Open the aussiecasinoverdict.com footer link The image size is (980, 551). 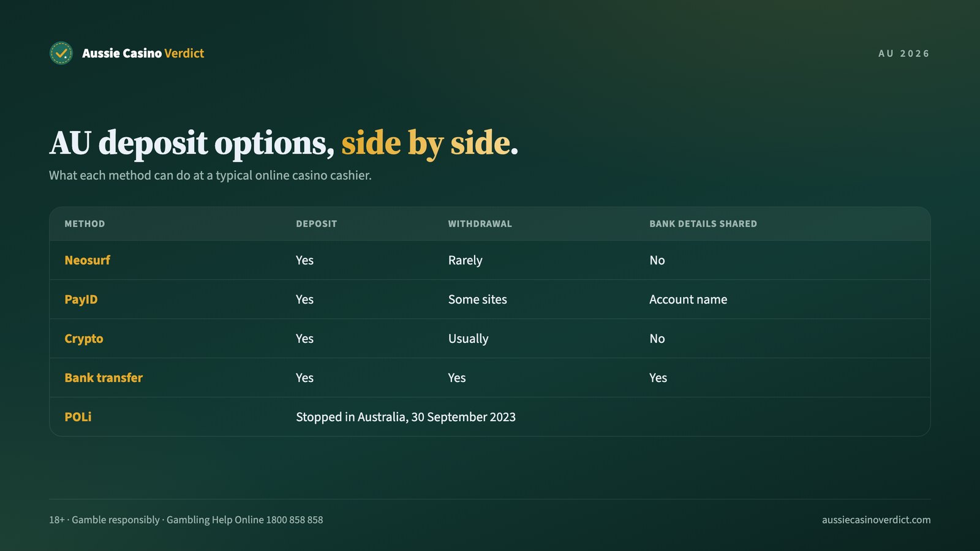point(876,520)
